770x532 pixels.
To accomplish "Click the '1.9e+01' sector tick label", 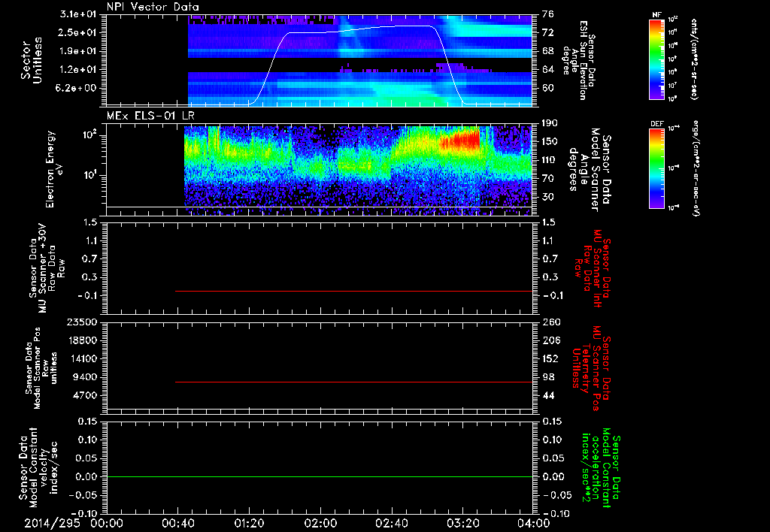I will (x=77, y=51).
